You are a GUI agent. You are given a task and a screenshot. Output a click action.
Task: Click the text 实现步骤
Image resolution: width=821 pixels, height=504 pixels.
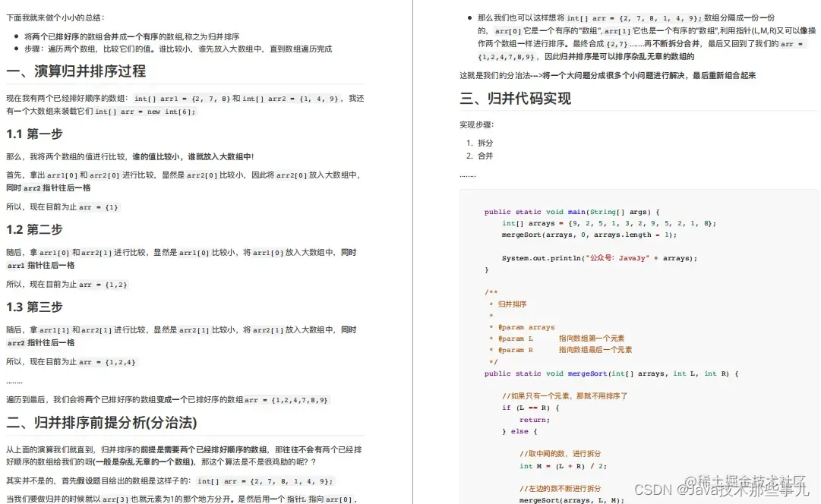(477, 124)
